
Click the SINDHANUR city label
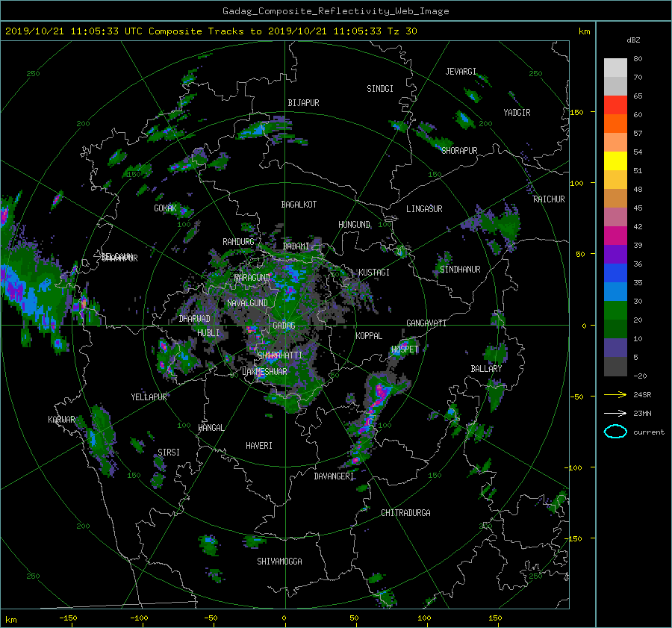tap(460, 270)
